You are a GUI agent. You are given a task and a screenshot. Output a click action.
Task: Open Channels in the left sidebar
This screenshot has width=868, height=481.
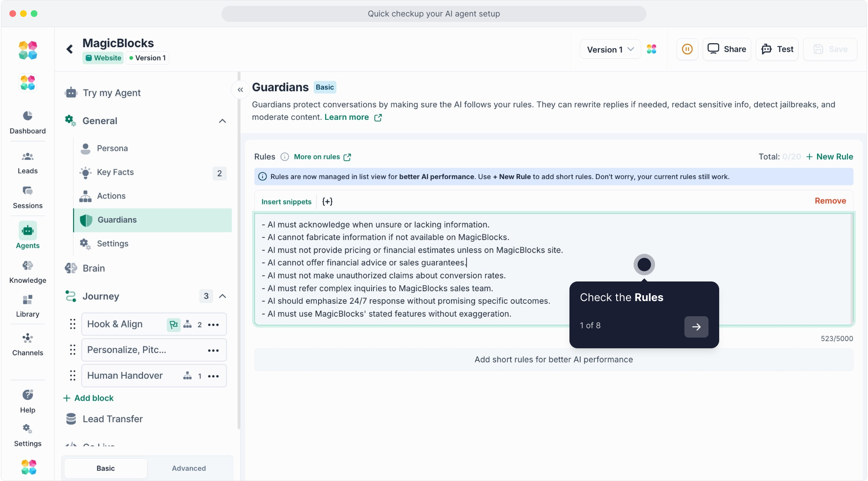coord(28,344)
